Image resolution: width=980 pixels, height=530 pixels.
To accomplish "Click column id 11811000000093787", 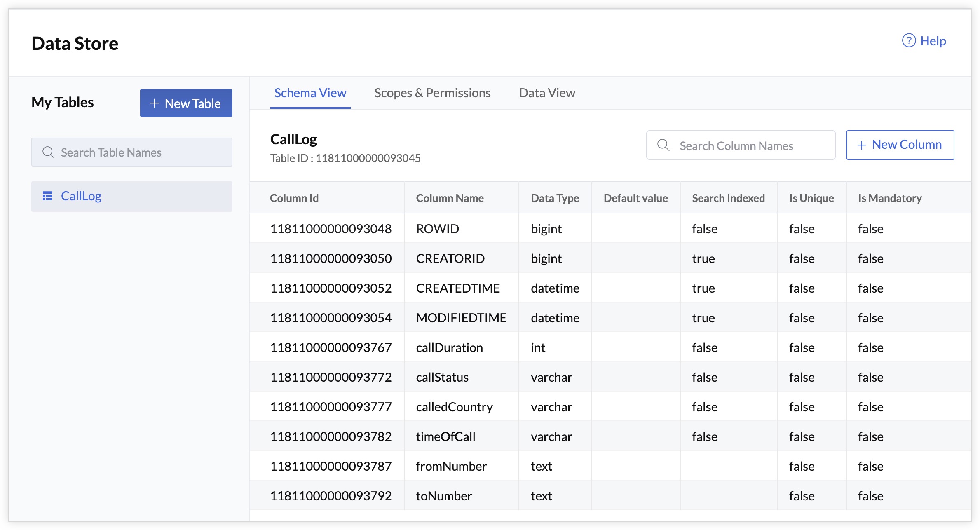I will [331, 466].
